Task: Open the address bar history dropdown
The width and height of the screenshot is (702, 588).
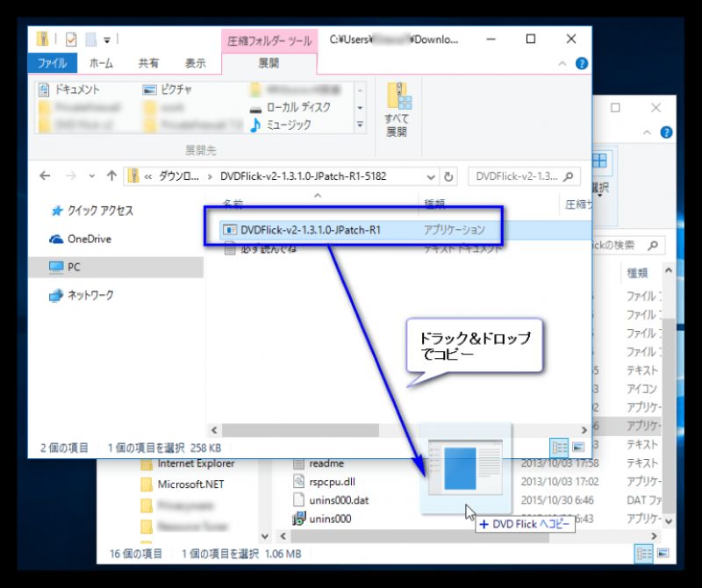Action: coord(430,176)
